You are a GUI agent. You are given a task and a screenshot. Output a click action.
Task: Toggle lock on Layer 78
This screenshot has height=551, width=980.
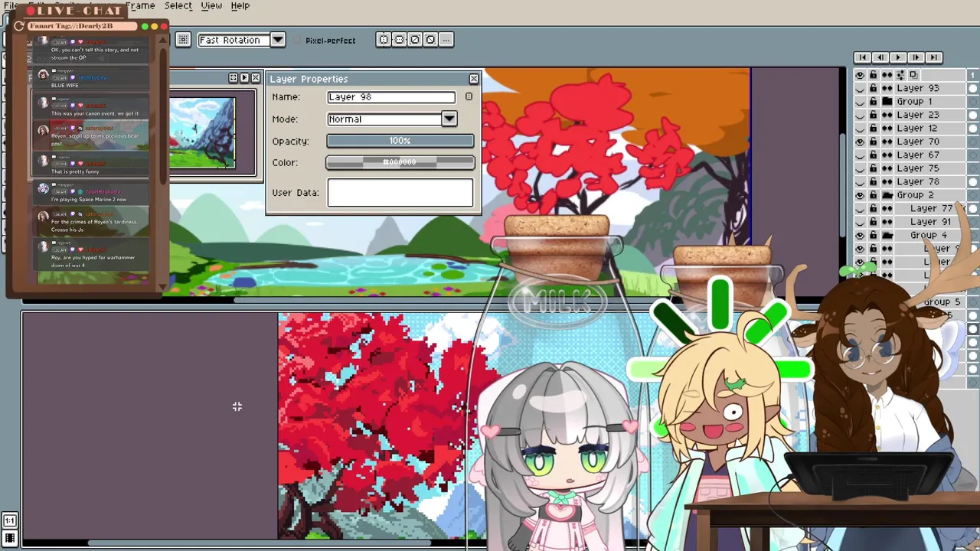pos(873,182)
